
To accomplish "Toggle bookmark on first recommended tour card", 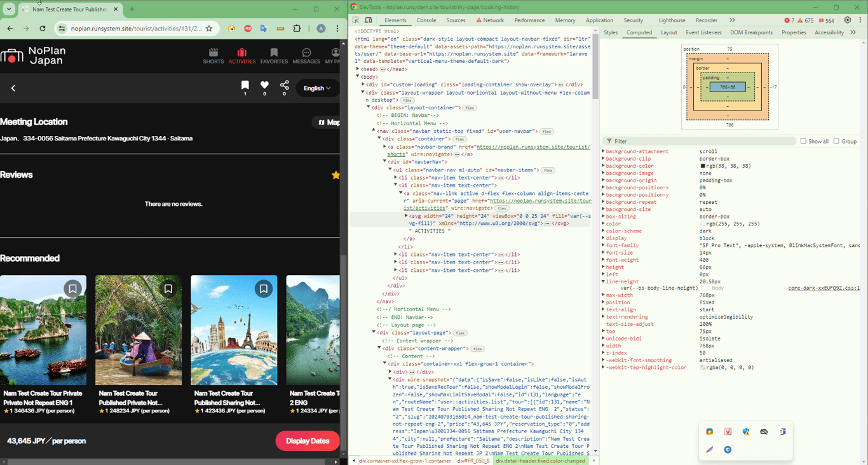I will tap(72, 289).
